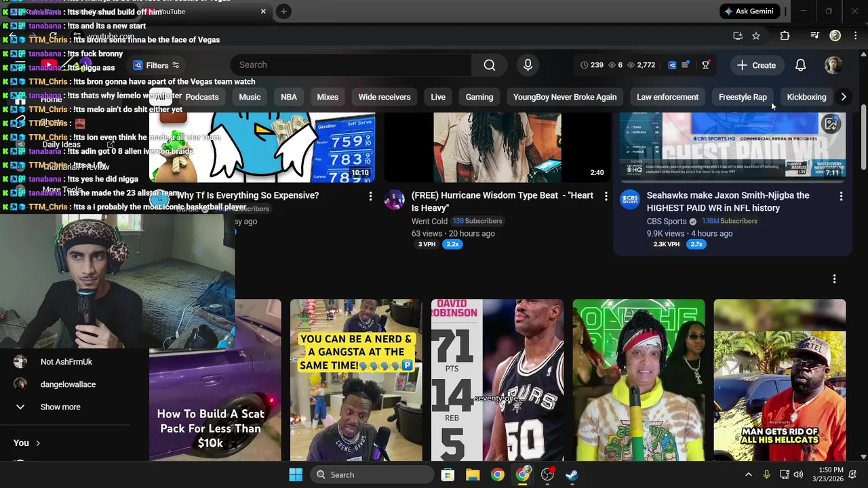Open a new browser tab with plus

(x=283, y=12)
